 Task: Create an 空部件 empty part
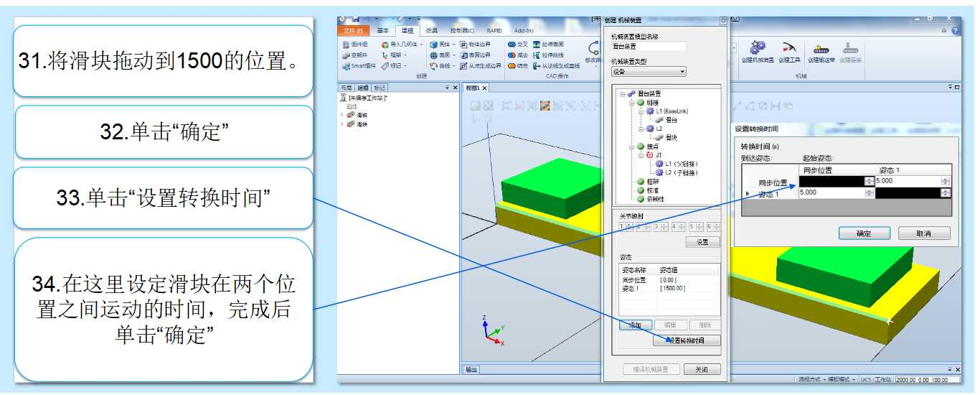pos(354,55)
